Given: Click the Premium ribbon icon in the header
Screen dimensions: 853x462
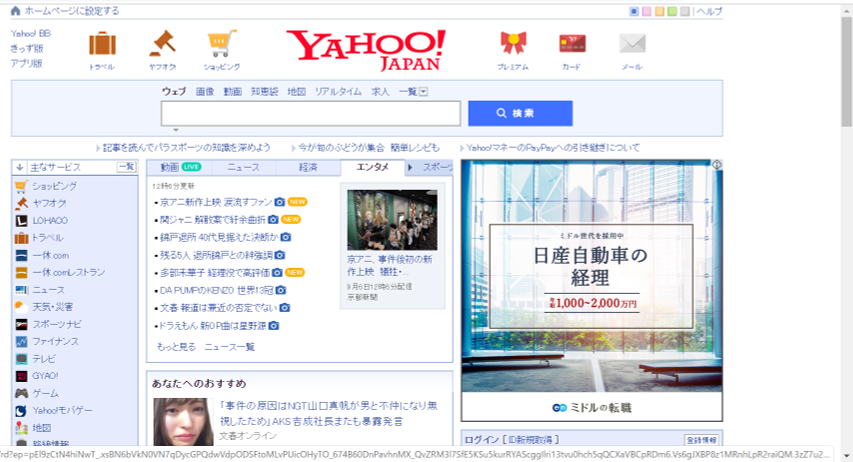Looking at the screenshot, I should 513,44.
